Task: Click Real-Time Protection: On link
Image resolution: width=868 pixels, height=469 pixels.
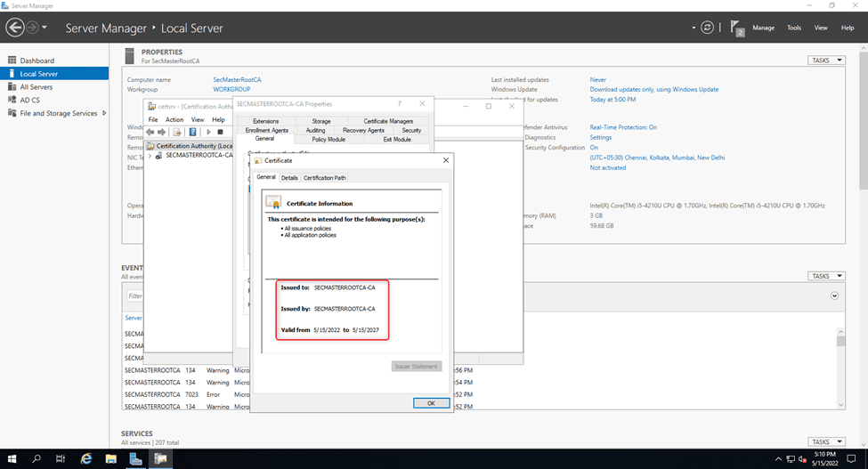Action: click(x=623, y=127)
